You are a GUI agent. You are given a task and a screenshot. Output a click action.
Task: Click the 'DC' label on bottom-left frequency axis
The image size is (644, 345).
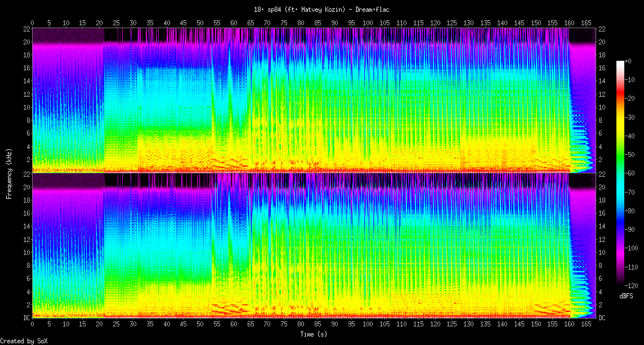[x=26, y=317]
